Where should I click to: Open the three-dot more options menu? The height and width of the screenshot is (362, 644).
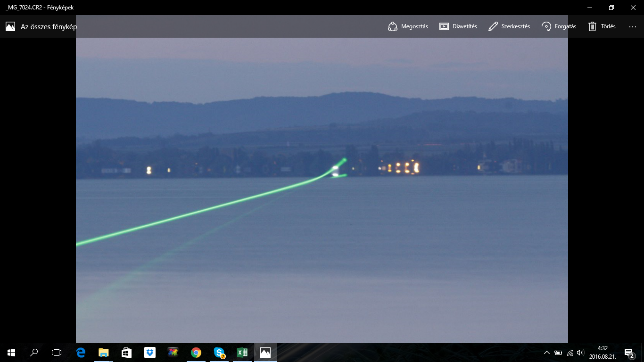[x=633, y=26]
